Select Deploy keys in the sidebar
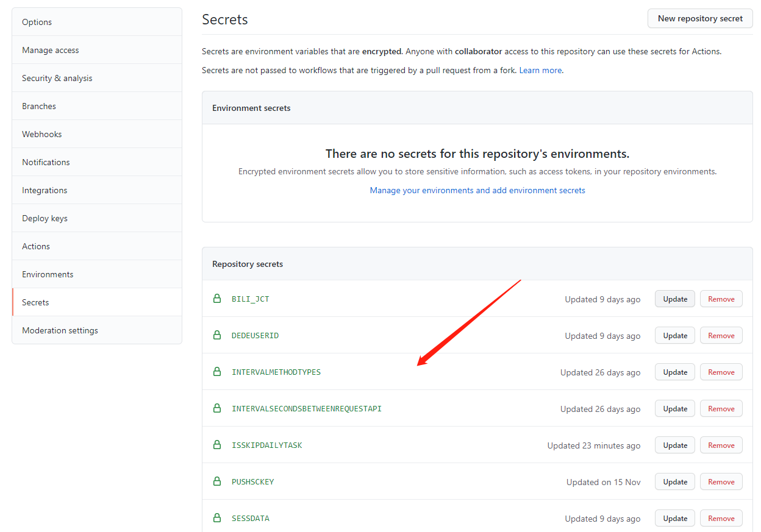The image size is (761, 532). pos(45,218)
